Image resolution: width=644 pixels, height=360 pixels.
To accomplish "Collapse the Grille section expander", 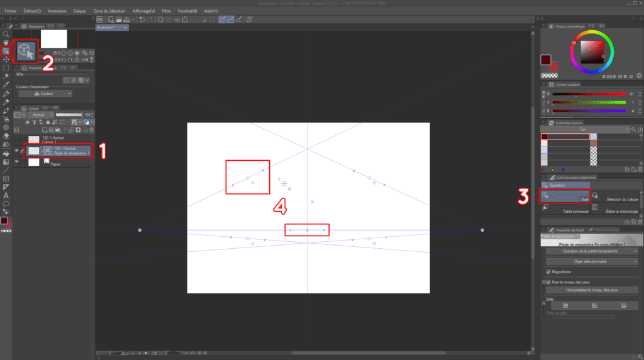I will pyautogui.click(x=544, y=303).
